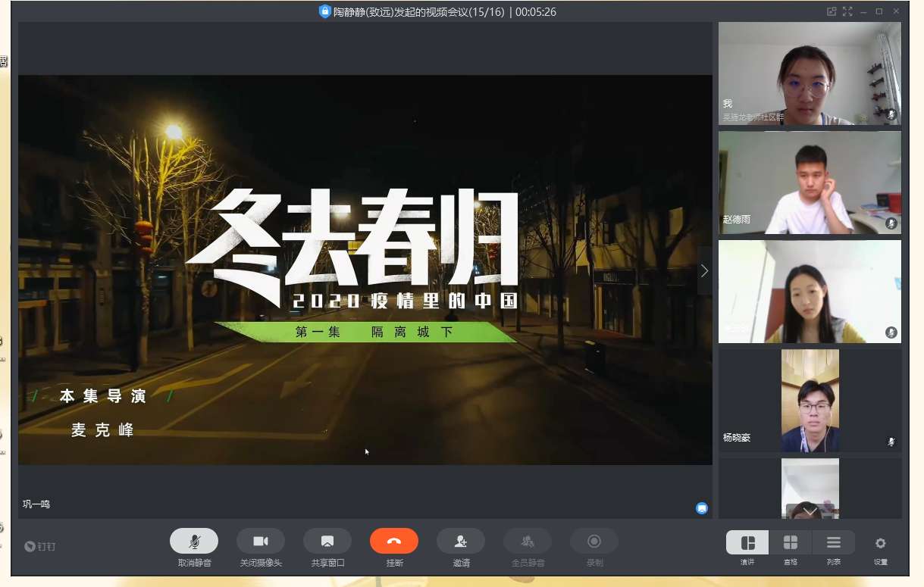Click the 杨晓豪 name label
The width and height of the screenshot is (924, 587).
point(737,438)
